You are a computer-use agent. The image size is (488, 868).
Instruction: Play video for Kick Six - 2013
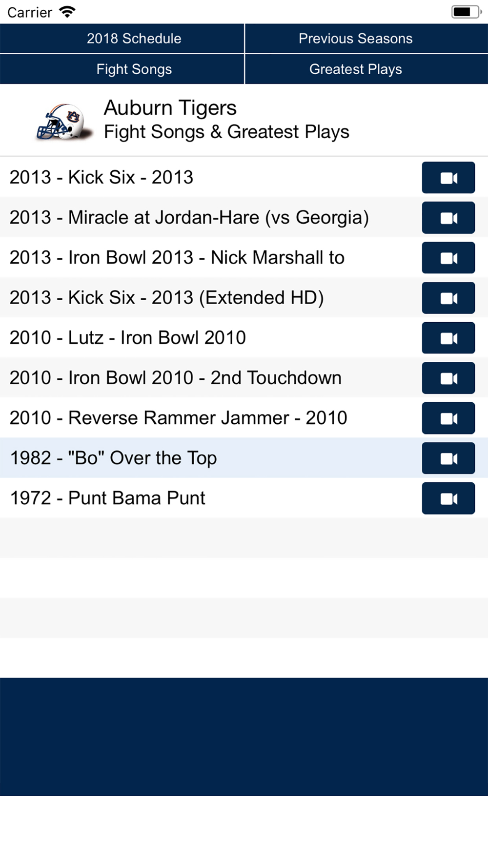click(x=448, y=178)
